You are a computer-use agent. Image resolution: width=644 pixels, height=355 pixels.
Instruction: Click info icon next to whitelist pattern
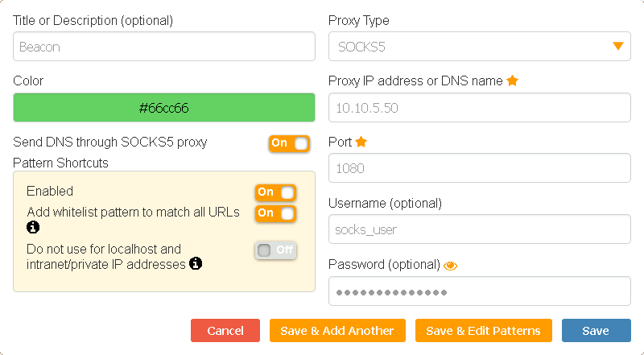coord(33,227)
